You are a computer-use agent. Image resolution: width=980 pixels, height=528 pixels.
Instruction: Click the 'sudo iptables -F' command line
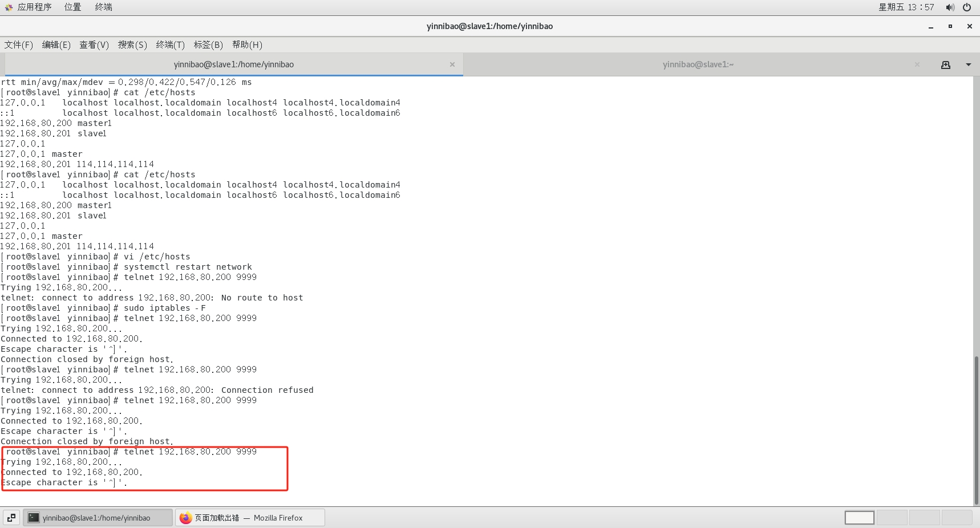pos(103,308)
